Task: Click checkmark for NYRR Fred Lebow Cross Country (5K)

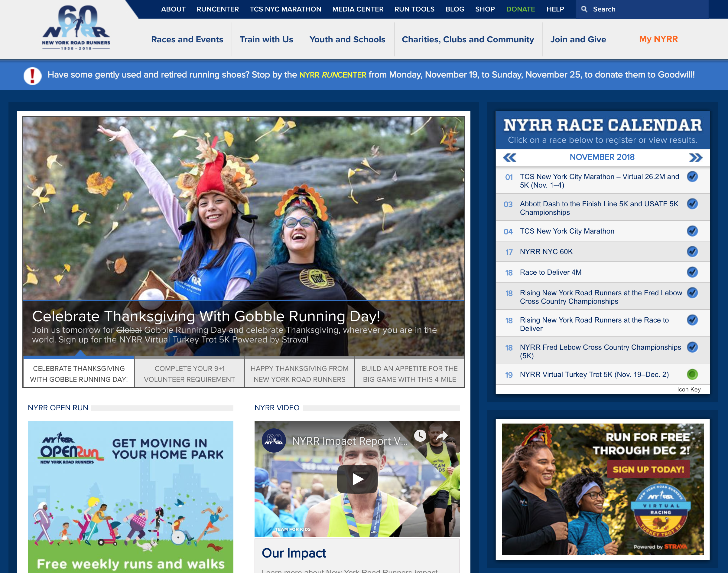Action: click(x=692, y=347)
